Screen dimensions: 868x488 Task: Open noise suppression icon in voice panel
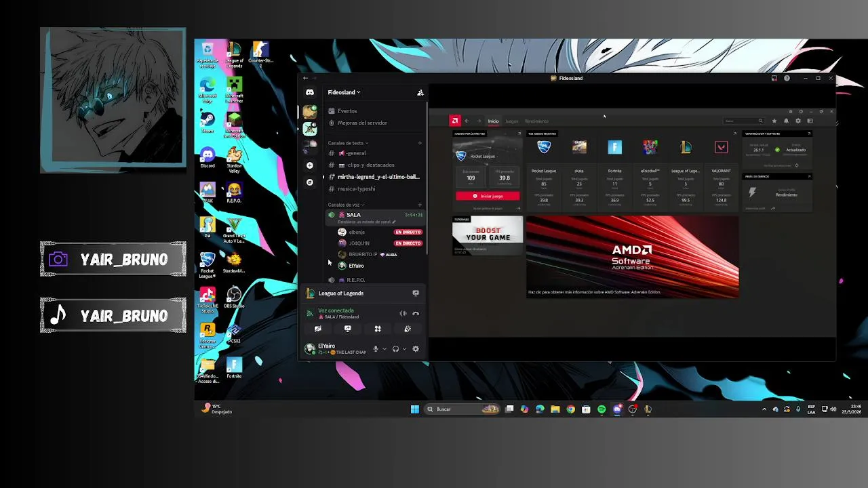403,313
